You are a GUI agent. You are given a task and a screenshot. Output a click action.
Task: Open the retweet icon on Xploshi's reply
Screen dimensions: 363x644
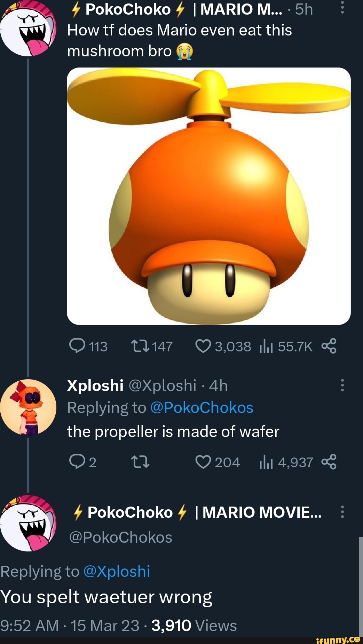(141, 462)
